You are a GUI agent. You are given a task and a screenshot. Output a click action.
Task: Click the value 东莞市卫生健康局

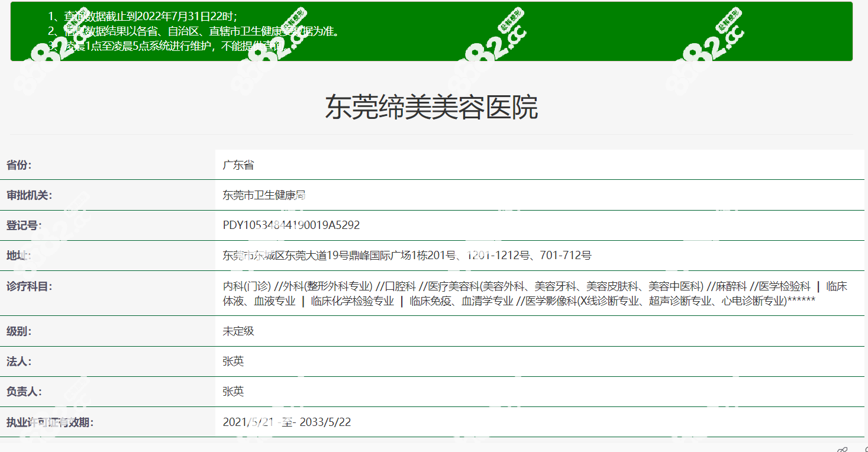264,195
